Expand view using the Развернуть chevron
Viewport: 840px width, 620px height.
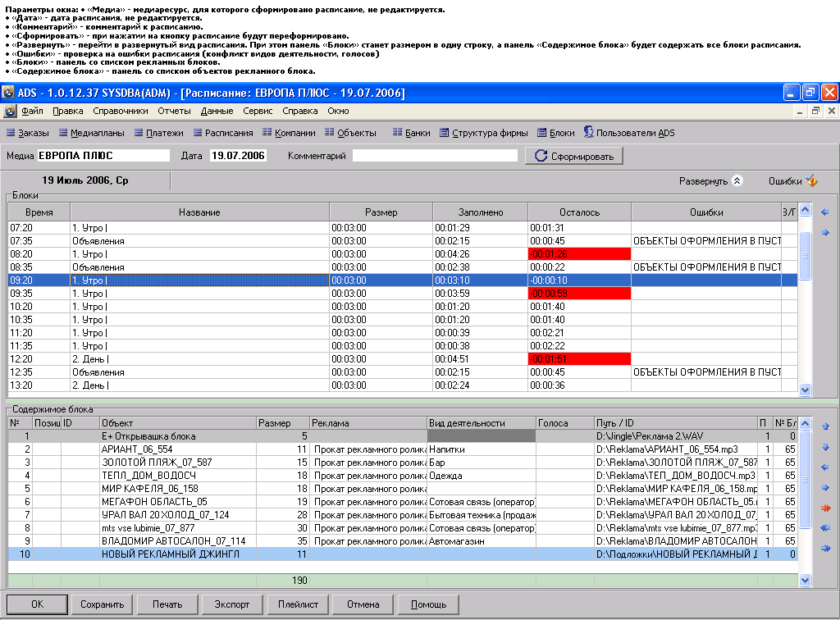tap(737, 181)
